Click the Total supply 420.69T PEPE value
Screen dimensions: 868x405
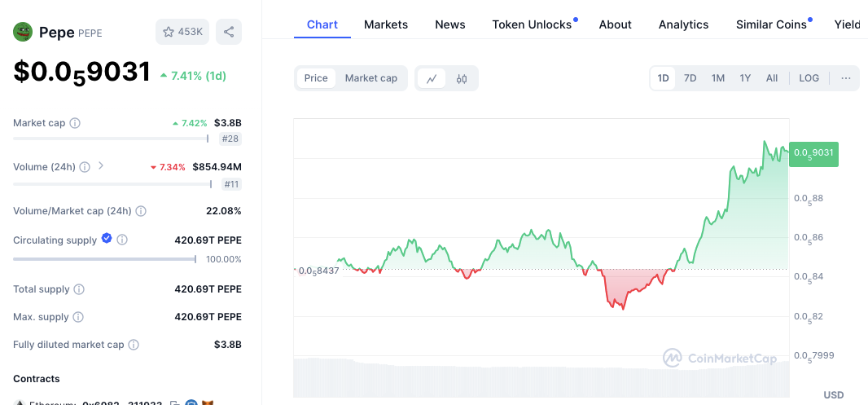208,289
